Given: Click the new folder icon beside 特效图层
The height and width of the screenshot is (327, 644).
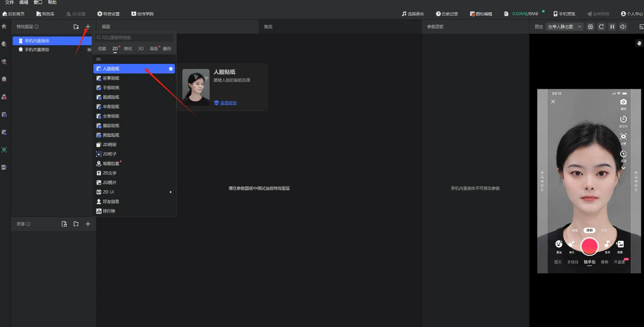Looking at the screenshot, I should [76, 26].
